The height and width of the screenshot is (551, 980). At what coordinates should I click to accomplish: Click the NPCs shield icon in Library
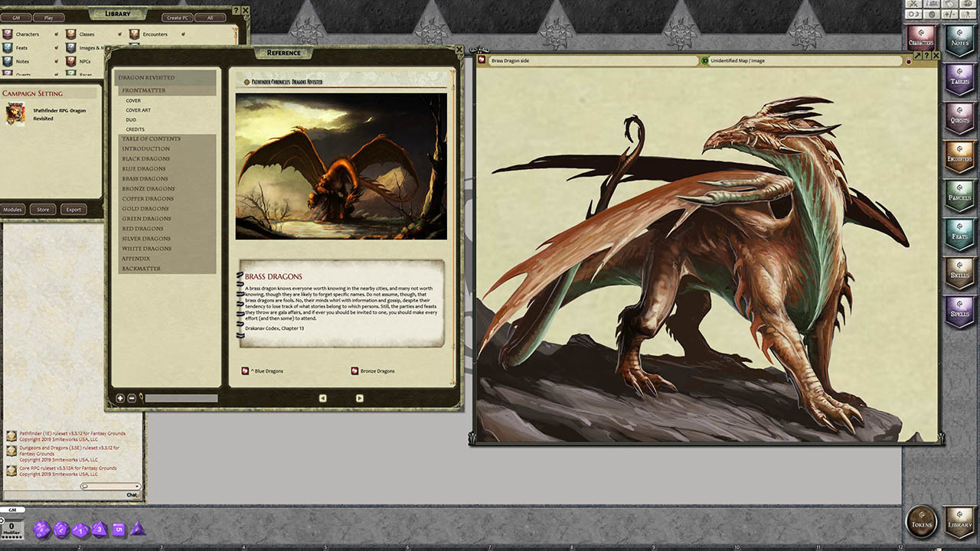pyautogui.click(x=70, y=61)
